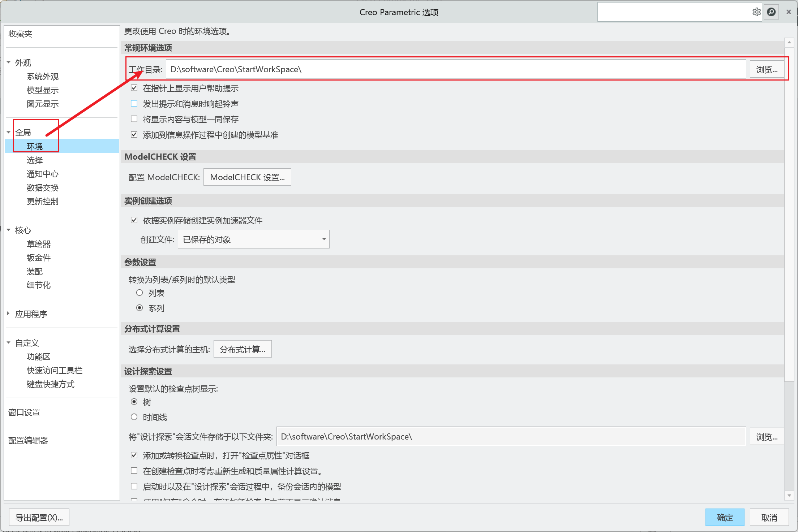The image size is (798, 532).
Task: Select the '核心' group label
Action: coord(23,230)
